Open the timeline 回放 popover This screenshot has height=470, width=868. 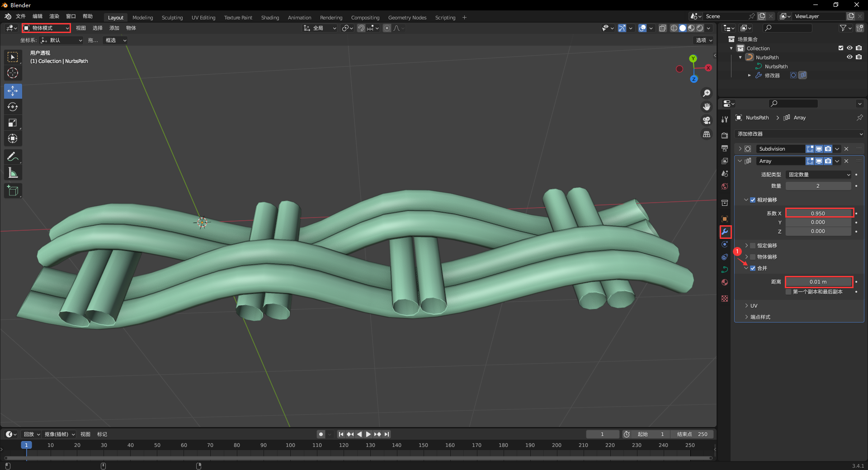tap(32, 434)
